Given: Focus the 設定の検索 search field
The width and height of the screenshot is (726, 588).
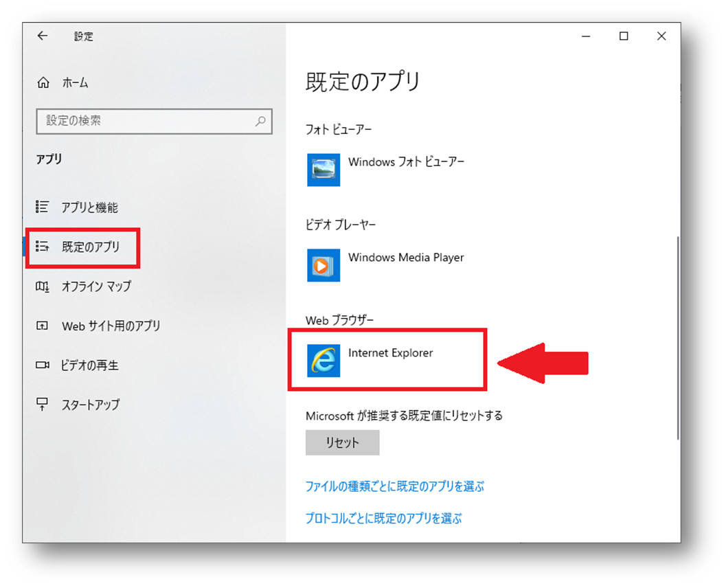Looking at the screenshot, I should (x=154, y=122).
